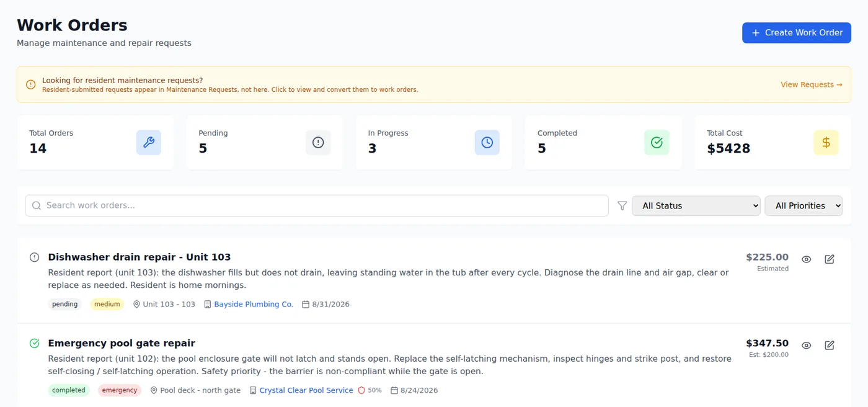The image size is (868, 407).
Task: Click the completed check icon beside Emergency pool title
Action: tap(35, 343)
